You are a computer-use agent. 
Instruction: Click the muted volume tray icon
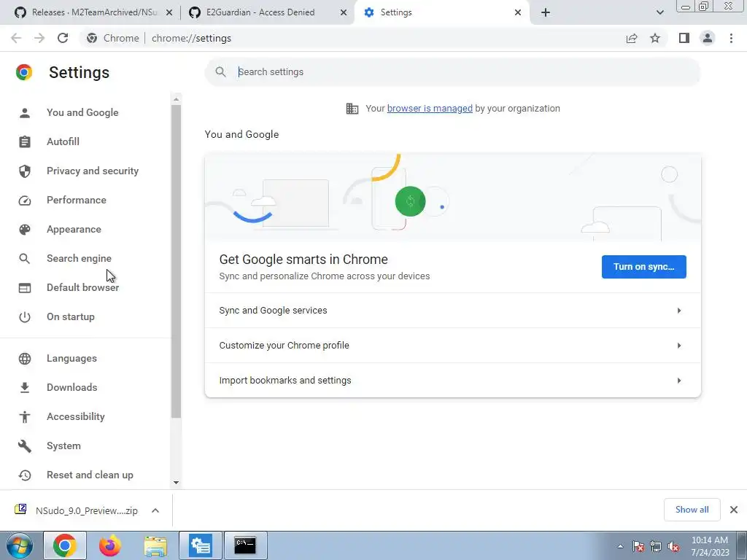(x=673, y=547)
